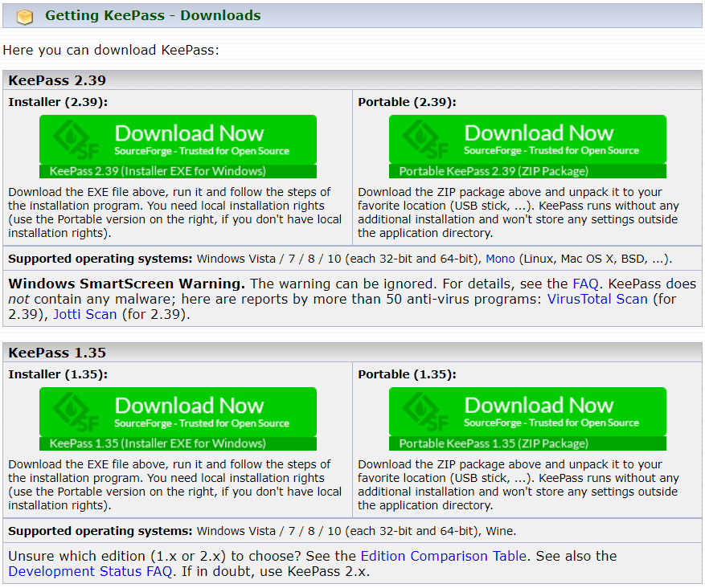This screenshot has width=705, height=588.
Task: Open the FAQ link in SmartScreen warning
Action: click(585, 284)
